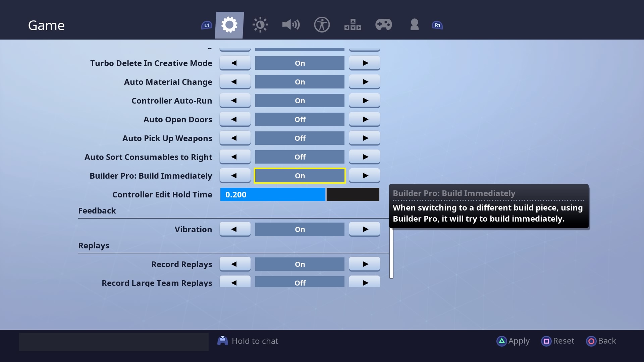Viewport: 644px width, 362px height.
Task: Click left arrow to change Auto Open Doors
Action: 234,119
